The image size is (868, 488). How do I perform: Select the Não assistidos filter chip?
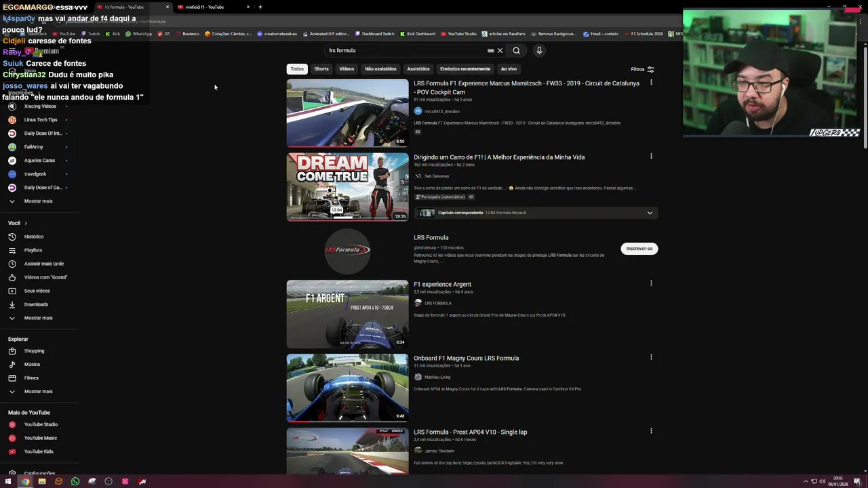coord(380,68)
